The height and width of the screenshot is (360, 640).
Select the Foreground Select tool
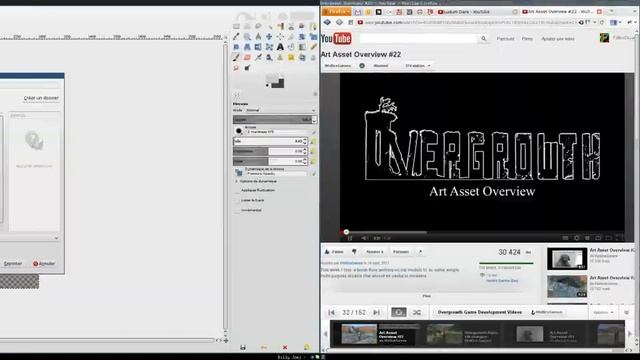coord(302,26)
